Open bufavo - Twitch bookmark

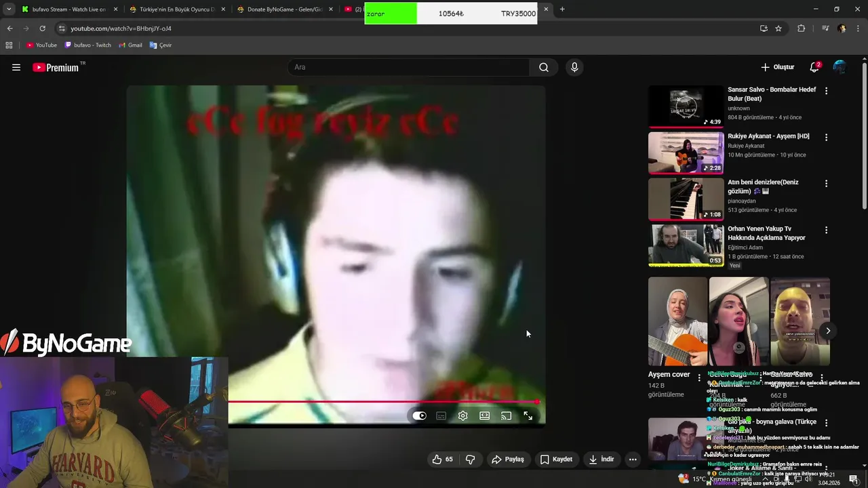click(88, 45)
